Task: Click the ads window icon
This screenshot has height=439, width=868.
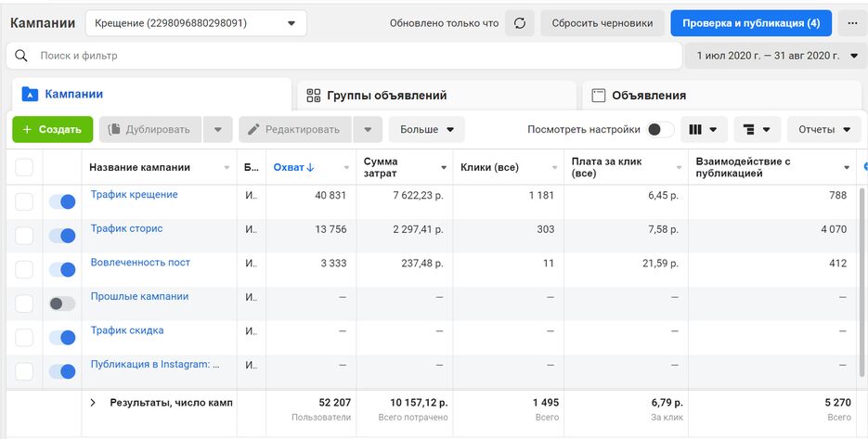Action: (599, 96)
